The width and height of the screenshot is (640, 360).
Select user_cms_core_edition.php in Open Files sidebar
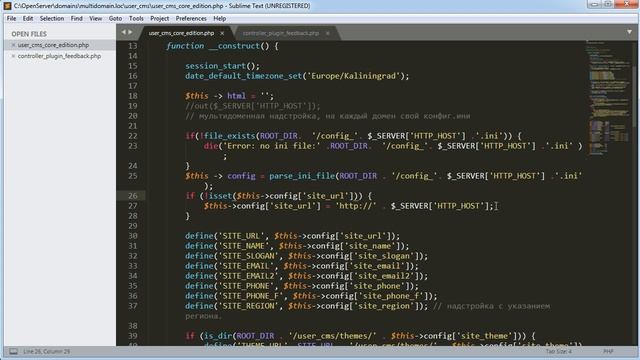pos(53,45)
